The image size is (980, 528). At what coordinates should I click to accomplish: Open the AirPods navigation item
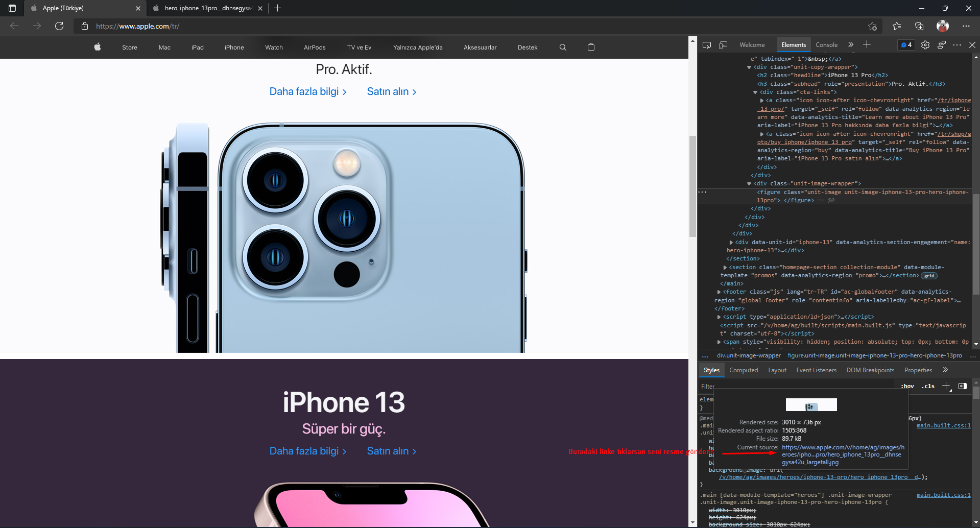(x=315, y=47)
